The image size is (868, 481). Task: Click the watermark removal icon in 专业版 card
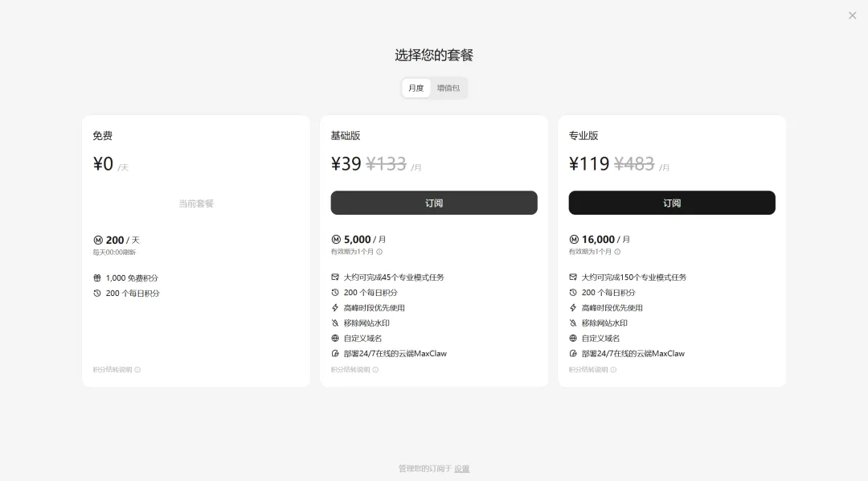[573, 323]
